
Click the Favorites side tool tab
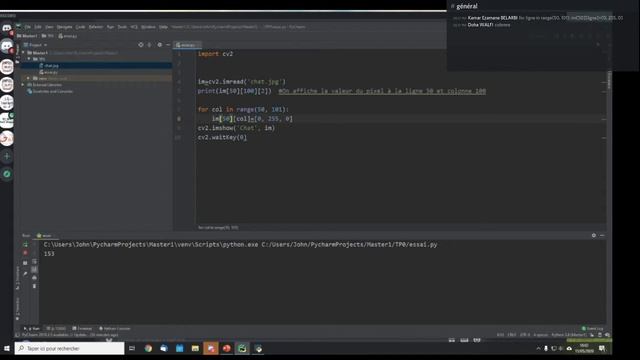pyautogui.click(x=18, y=308)
